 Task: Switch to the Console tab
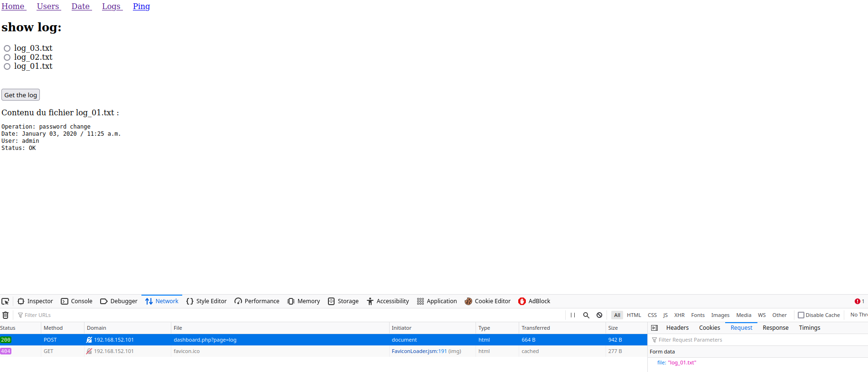point(77,301)
